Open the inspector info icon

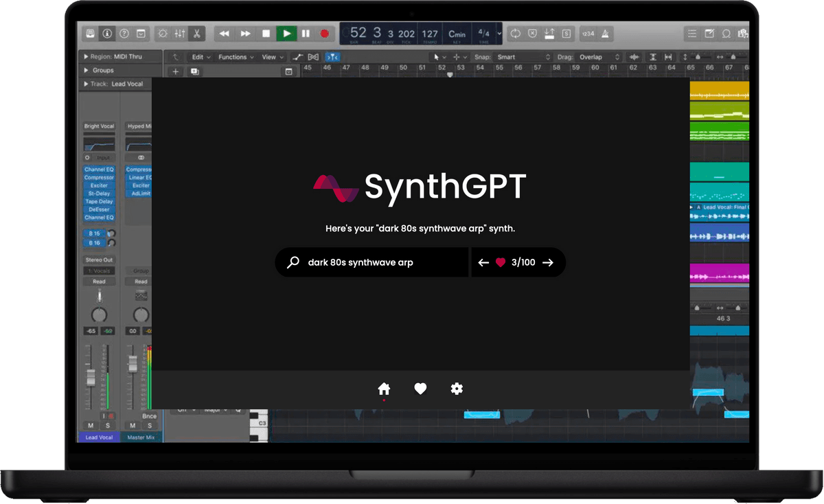click(107, 34)
